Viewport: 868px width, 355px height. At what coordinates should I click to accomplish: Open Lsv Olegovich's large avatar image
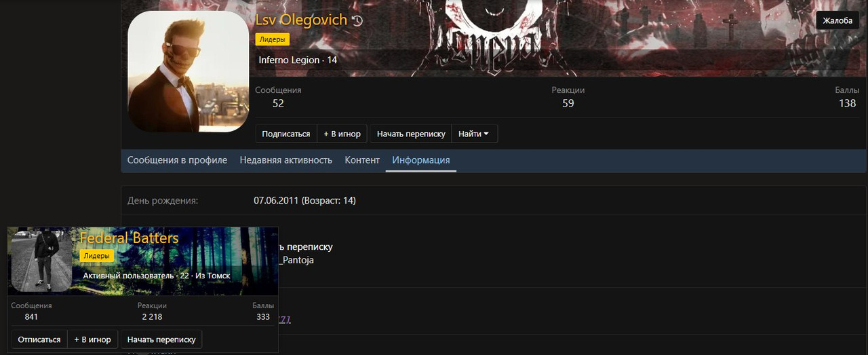[189, 71]
